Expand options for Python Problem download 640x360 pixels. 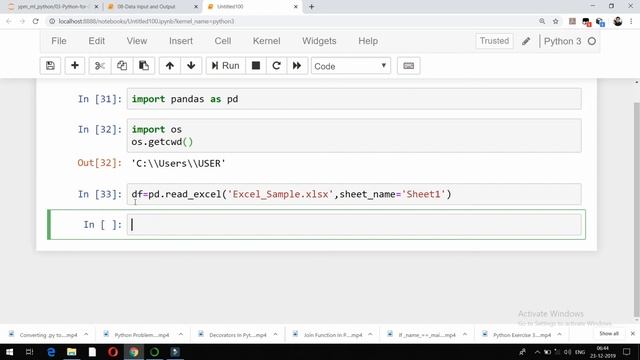pyautogui.click(x=181, y=334)
